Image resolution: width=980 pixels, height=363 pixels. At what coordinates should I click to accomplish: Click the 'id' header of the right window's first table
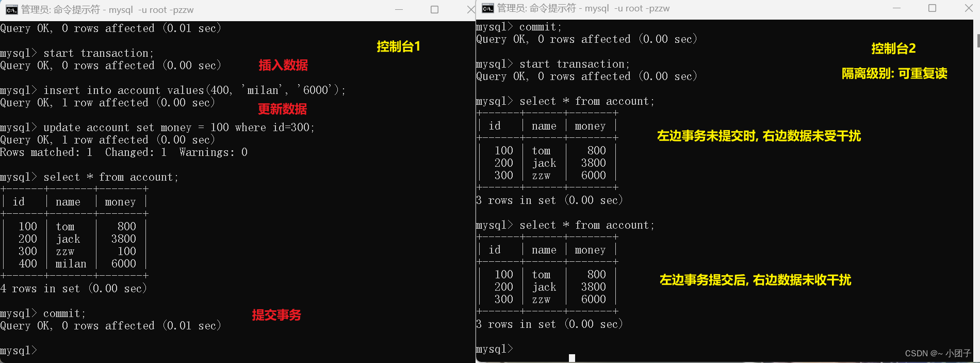495,126
